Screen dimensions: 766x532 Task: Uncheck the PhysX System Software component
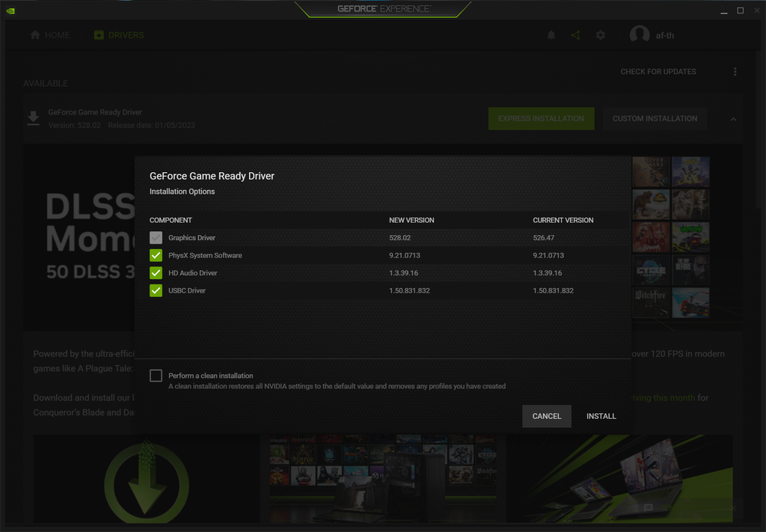point(156,255)
